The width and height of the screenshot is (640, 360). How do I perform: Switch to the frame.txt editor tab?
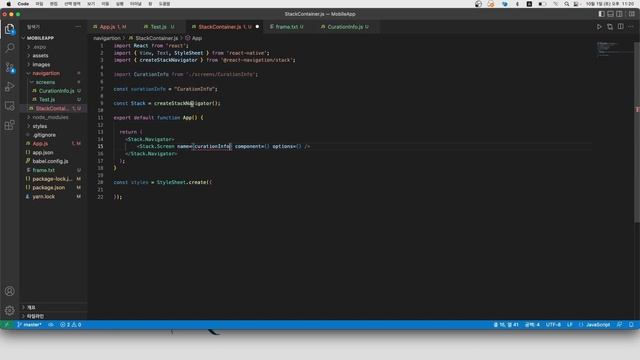click(287, 27)
